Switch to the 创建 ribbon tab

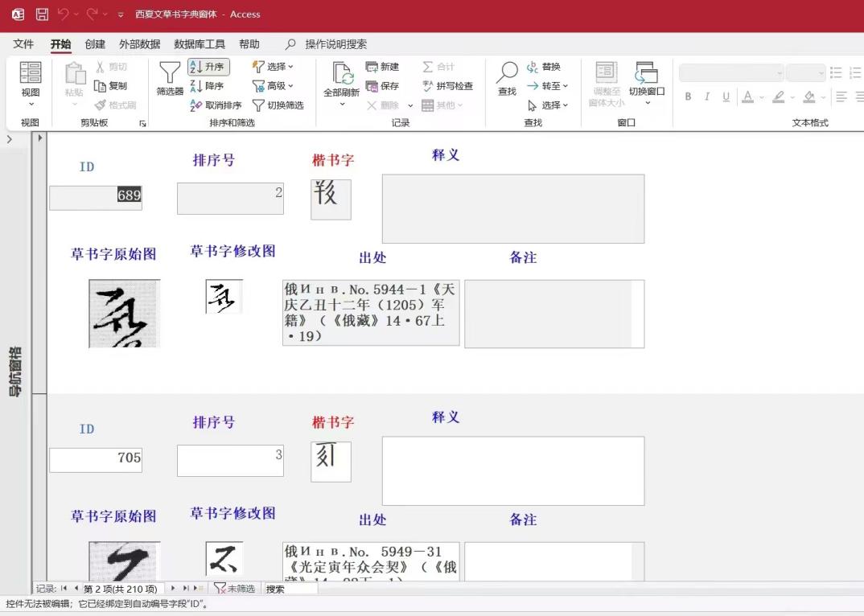coord(95,44)
